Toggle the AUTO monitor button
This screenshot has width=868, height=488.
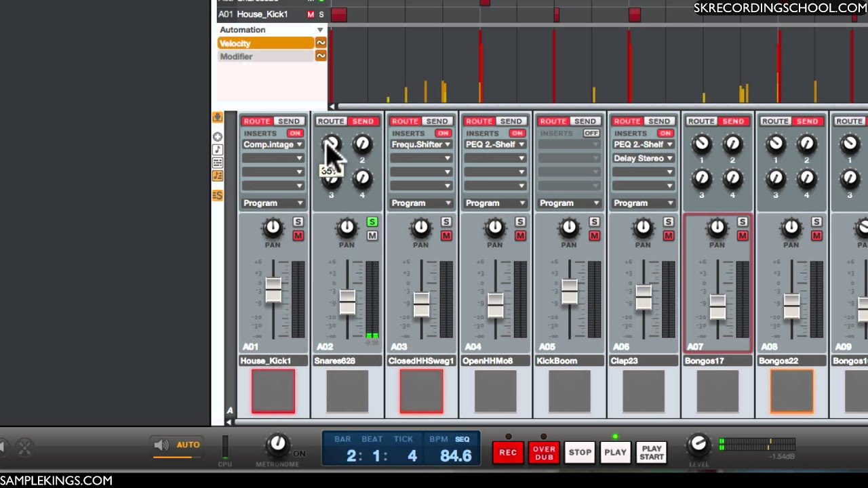coord(188,445)
